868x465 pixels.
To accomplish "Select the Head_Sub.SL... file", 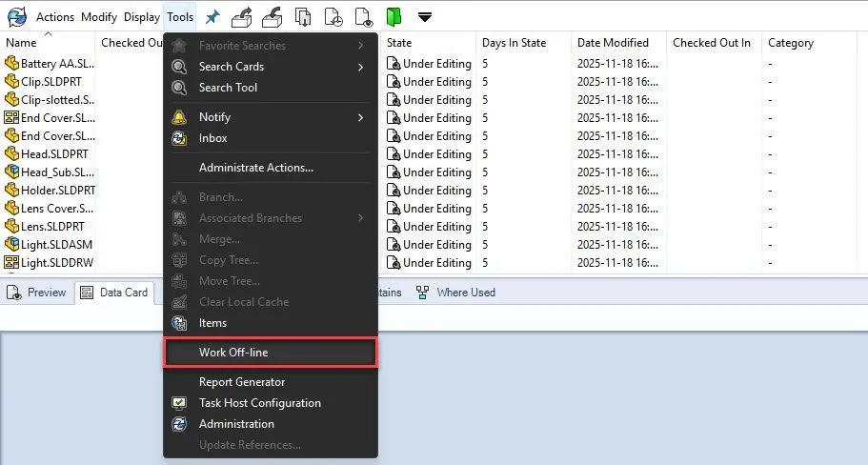I will point(49,172).
